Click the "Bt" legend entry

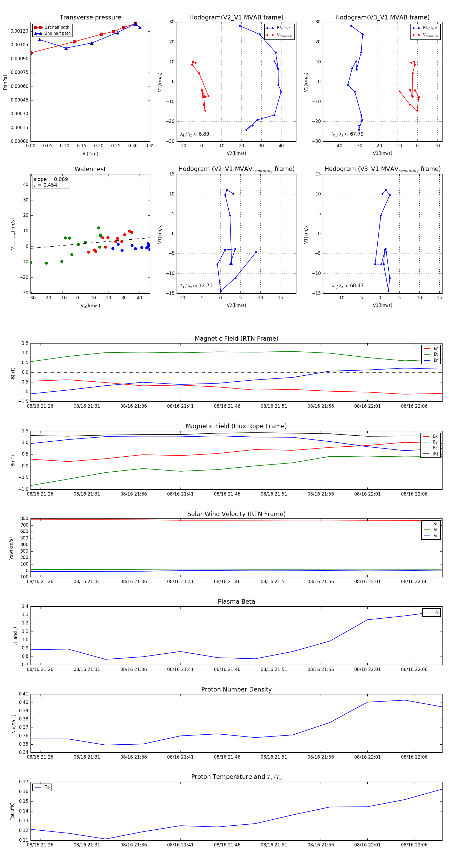pyautogui.click(x=431, y=354)
